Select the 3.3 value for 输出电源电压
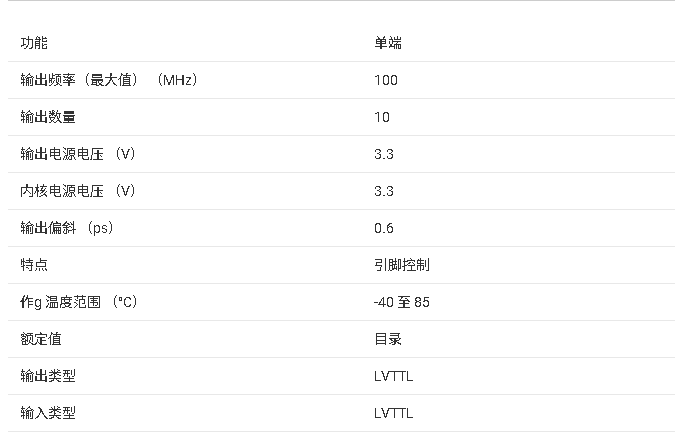Screen dimensions: 678x432 click(384, 154)
